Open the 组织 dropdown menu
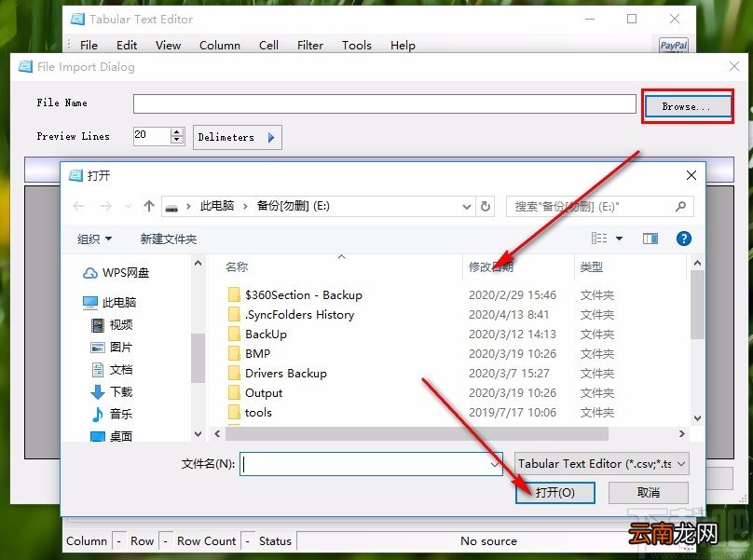Image resolution: width=753 pixels, height=560 pixels. click(x=95, y=239)
